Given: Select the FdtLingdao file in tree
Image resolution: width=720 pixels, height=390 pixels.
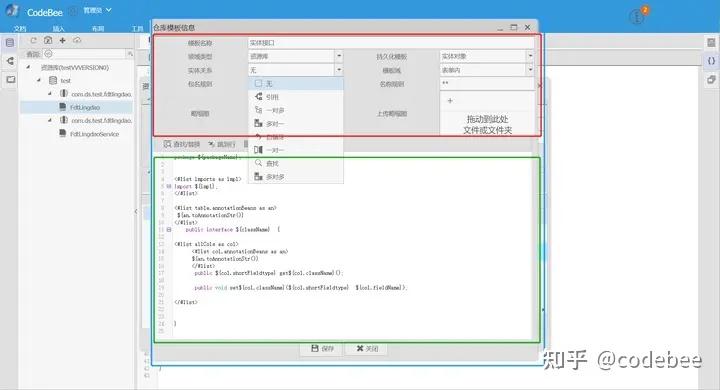Looking at the screenshot, I should (x=84, y=107).
